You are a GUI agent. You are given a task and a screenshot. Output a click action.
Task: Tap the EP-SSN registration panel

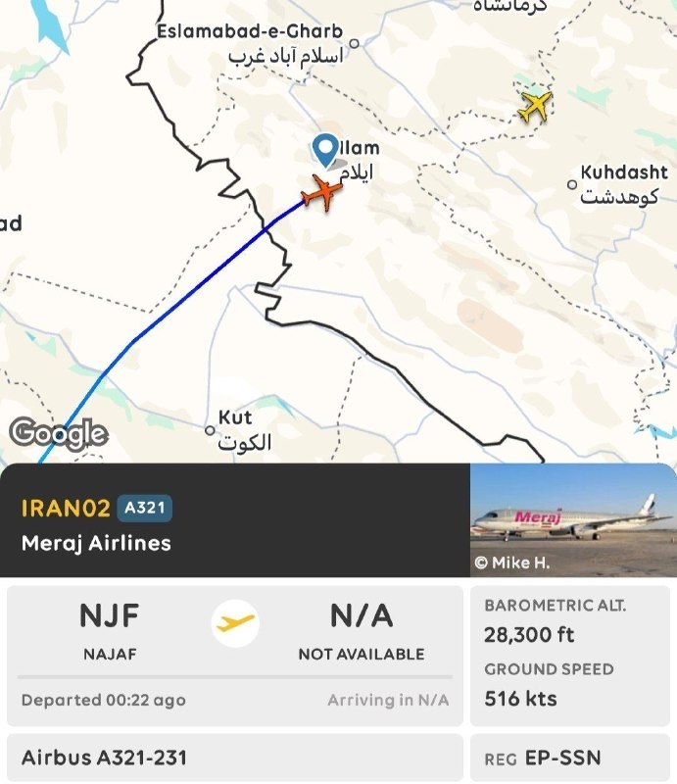[570, 758]
